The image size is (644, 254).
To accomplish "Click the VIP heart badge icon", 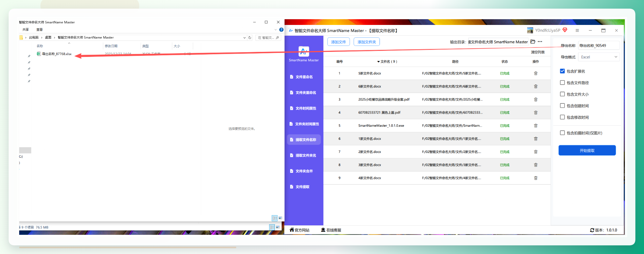I will 565,30.
